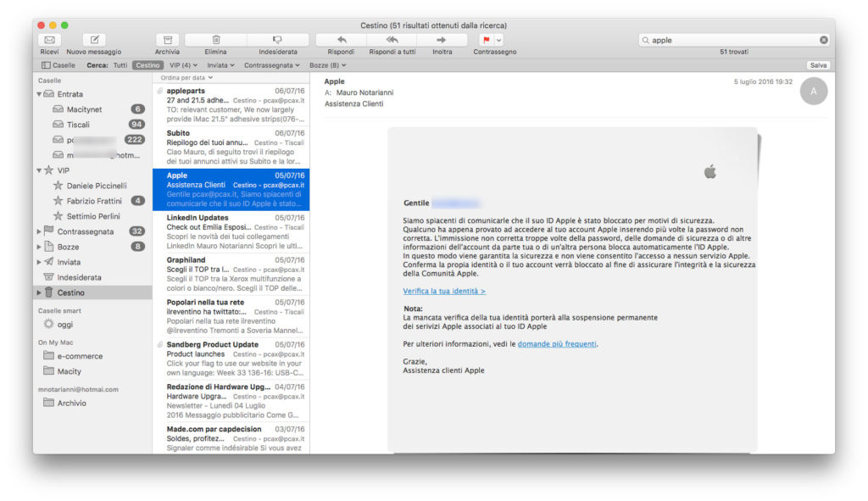Image resolution: width=868 pixels, height=501 pixels.
Task: Click the Verifica la tua identità link
Action: pyautogui.click(x=444, y=291)
